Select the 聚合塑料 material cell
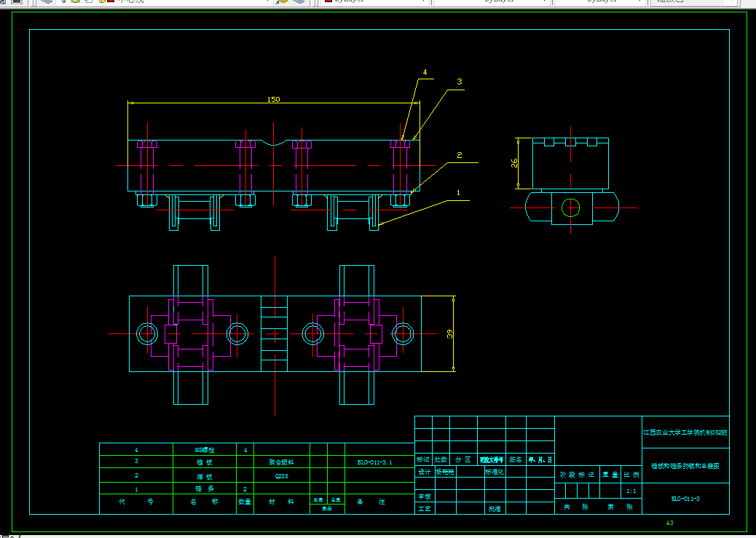The width and height of the screenshot is (756, 538). click(281, 462)
